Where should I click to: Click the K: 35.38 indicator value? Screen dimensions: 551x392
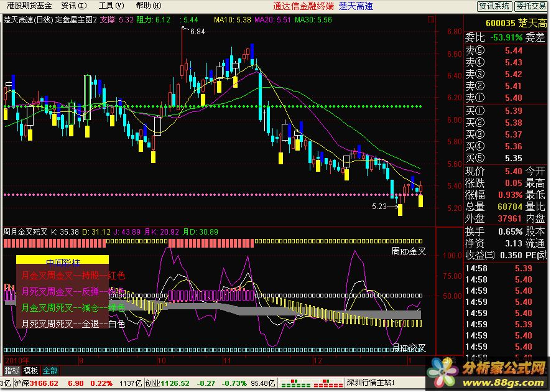tap(65, 232)
